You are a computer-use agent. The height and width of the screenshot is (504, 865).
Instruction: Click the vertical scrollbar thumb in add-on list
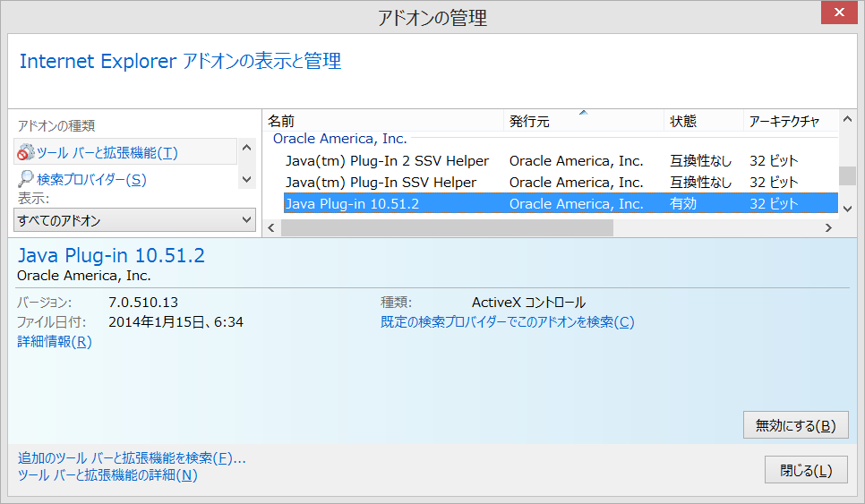point(847,175)
